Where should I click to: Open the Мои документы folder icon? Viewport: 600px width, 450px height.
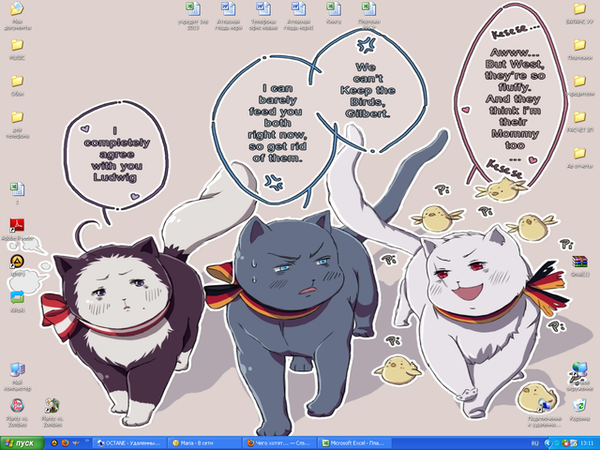click(x=17, y=11)
